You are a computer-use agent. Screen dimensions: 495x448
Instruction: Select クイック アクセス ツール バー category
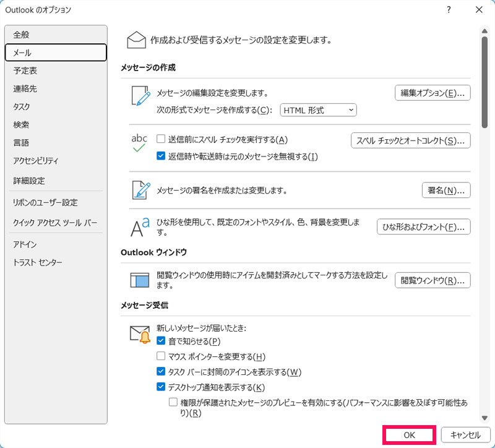[x=56, y=223]
